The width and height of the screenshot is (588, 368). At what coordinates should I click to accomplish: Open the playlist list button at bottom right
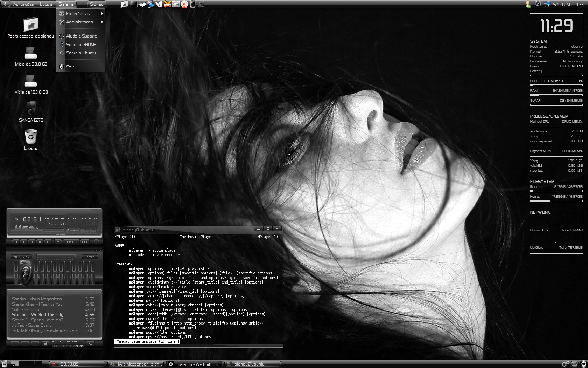[91, 344]
